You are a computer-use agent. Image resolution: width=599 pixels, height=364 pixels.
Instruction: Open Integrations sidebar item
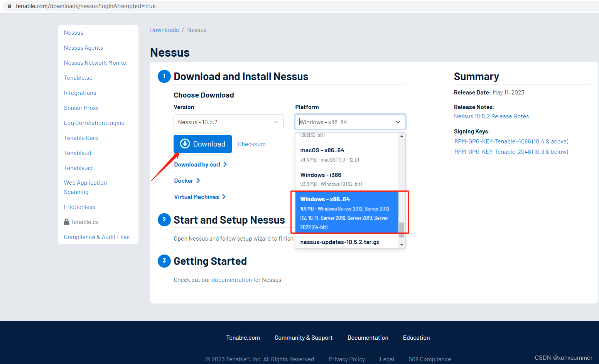tap(80, 93)
